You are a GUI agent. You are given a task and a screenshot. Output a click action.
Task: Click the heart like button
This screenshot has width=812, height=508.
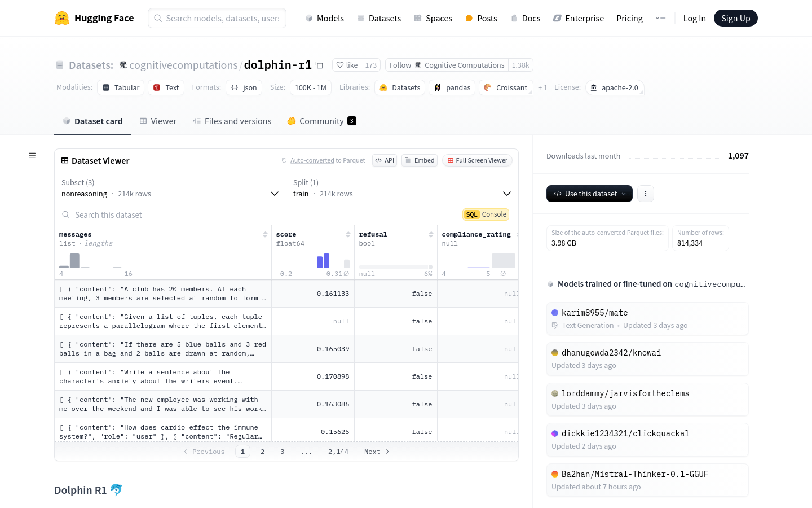(347, 65)
